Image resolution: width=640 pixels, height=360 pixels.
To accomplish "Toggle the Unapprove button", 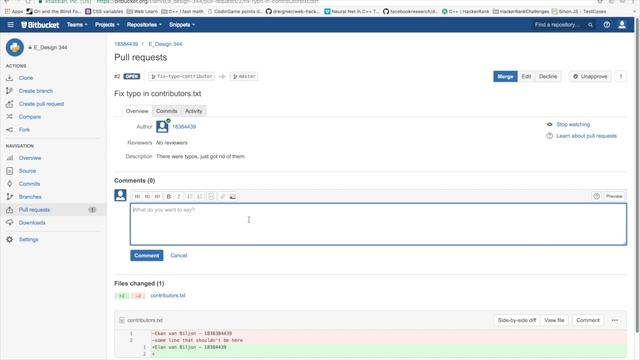I will 590,76.
